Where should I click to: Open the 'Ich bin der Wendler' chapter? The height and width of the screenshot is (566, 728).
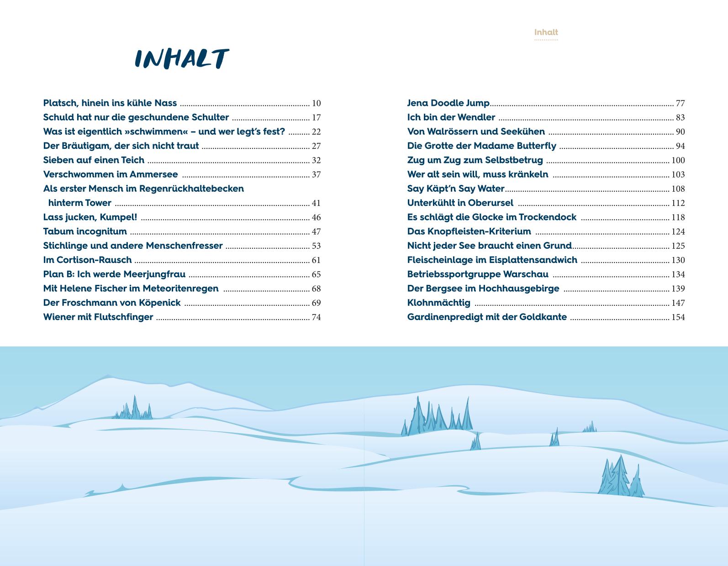click(451, 117)
